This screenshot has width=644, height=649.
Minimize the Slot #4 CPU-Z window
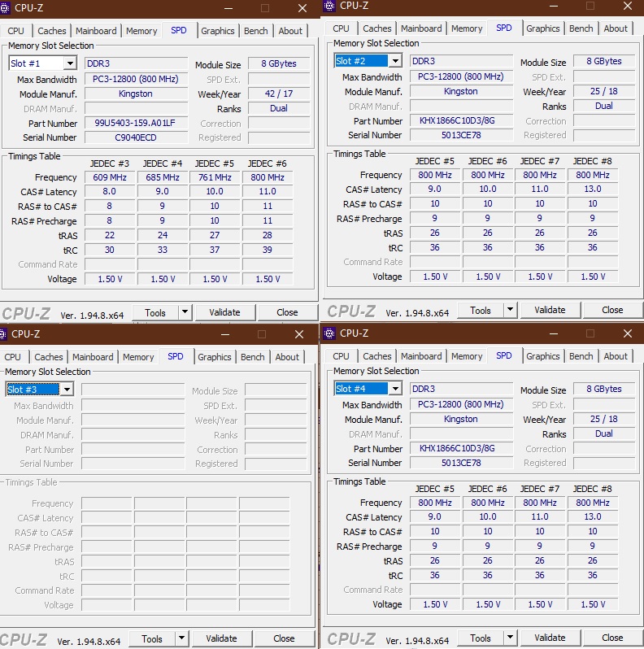554,333
